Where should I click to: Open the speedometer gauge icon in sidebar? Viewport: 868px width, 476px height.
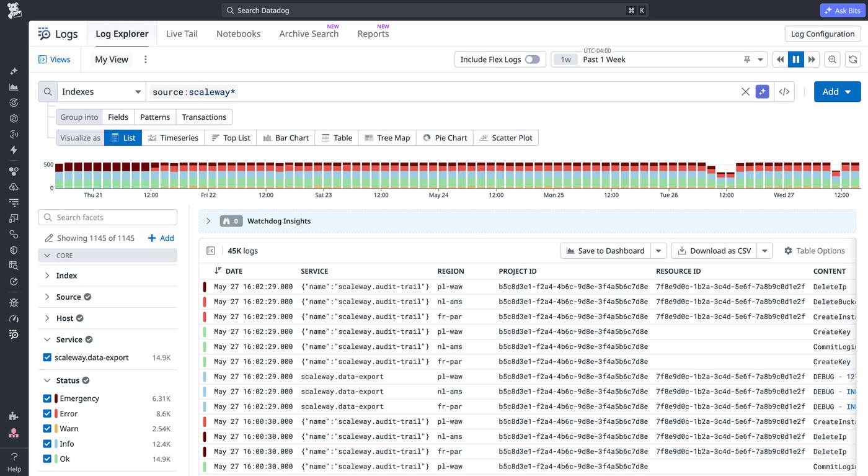(14, 318)
